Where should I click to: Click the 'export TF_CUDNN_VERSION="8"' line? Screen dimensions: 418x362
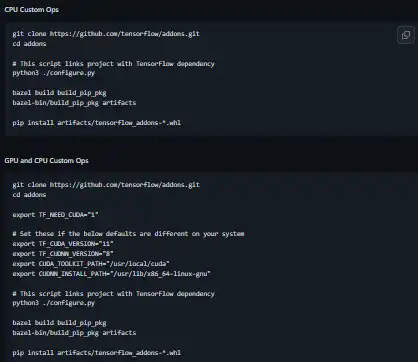63,254
